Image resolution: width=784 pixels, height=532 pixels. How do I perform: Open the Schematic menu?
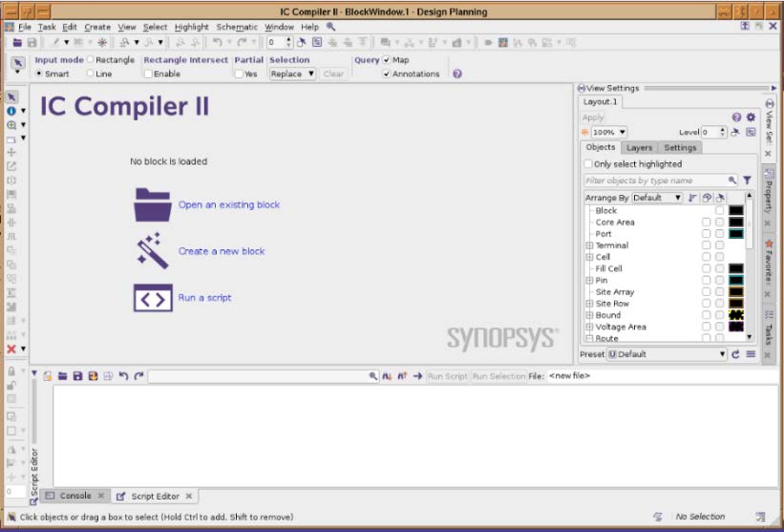point(237,27)
